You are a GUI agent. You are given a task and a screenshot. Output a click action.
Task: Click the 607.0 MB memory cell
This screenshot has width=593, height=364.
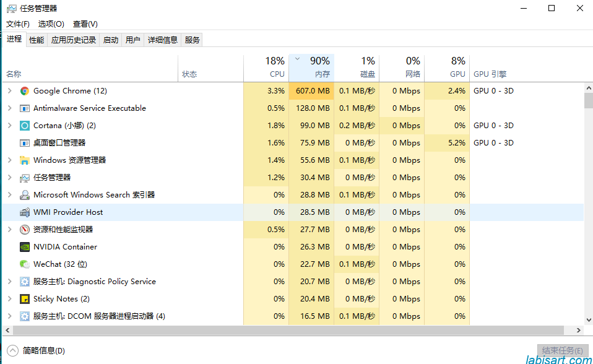311,91
